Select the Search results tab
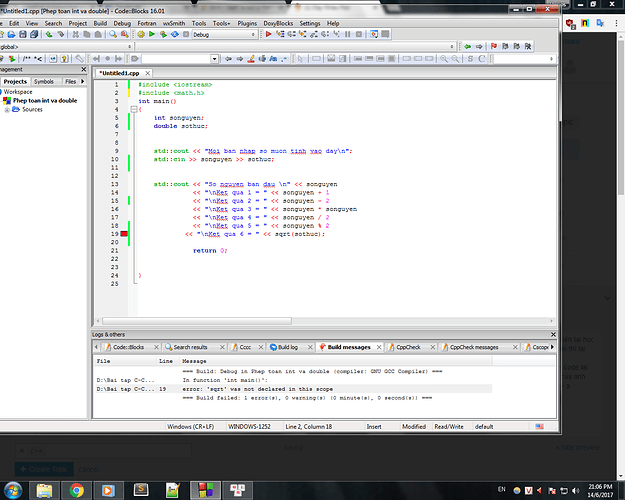 tap(192, 347)
